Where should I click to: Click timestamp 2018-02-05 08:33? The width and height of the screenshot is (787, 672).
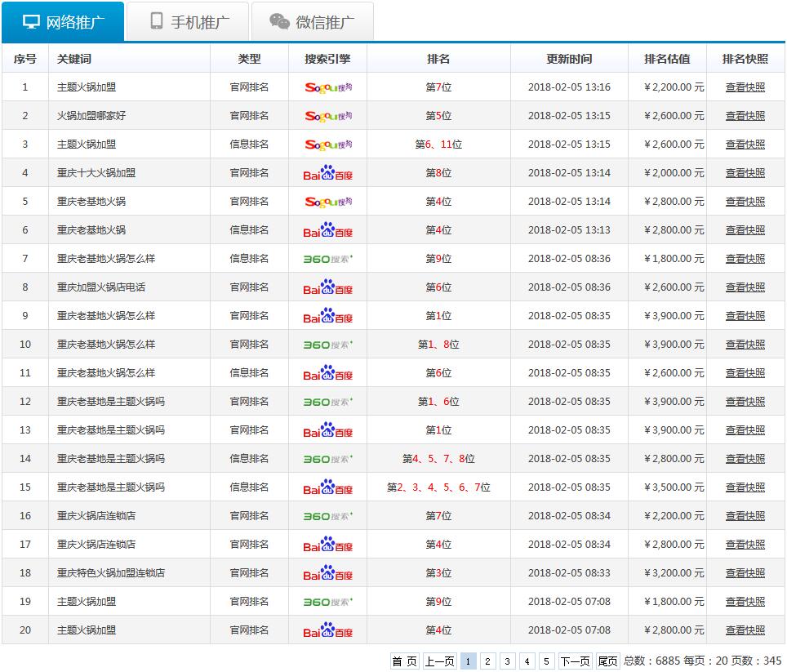pyautogui.click(x=569, y=573)
